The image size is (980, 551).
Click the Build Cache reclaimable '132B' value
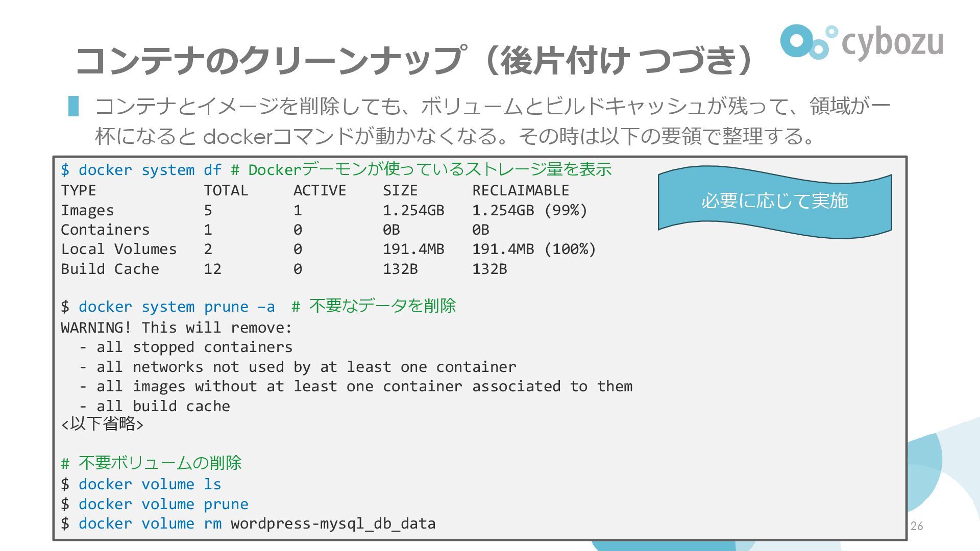click(x=489, y=269)
